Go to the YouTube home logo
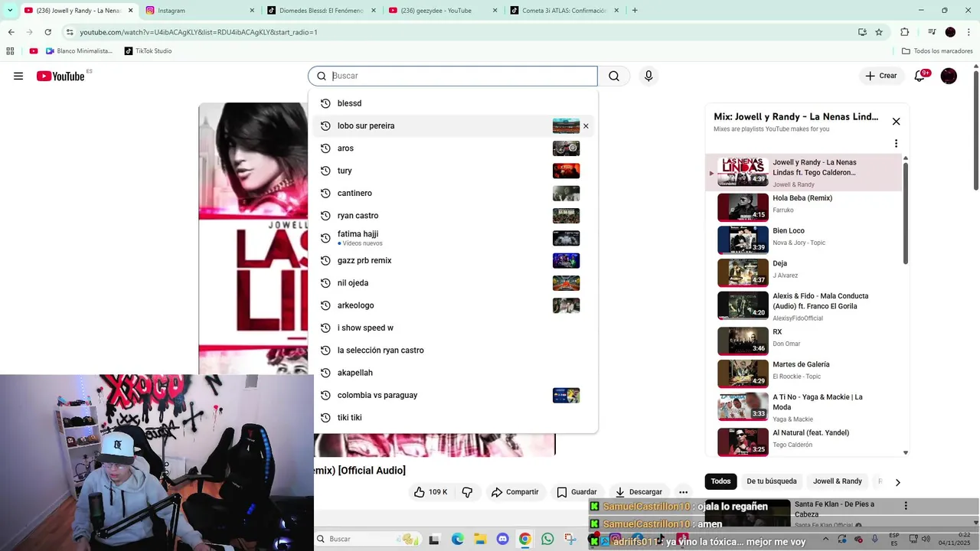 pyautogui.click(x=60, y=76)
